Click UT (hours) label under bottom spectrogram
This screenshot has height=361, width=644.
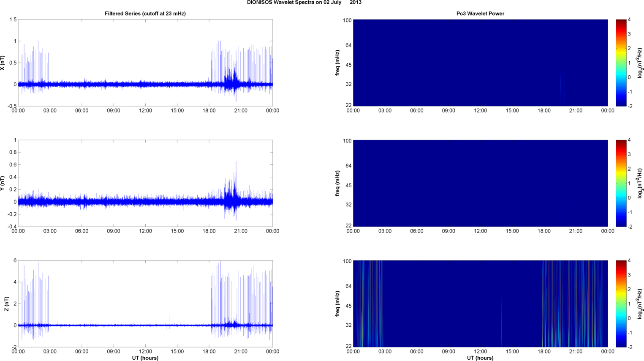[x=480, y=358]
